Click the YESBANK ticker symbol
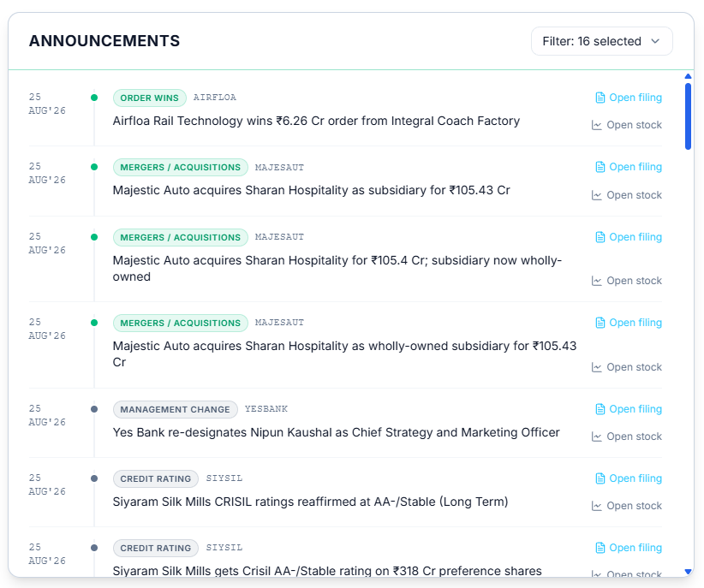This screenshot has height=588, width=704. [x=266, y=409]
